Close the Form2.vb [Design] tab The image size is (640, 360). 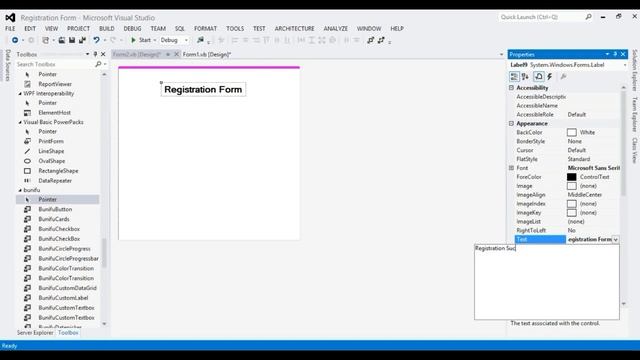click(176, 54)
